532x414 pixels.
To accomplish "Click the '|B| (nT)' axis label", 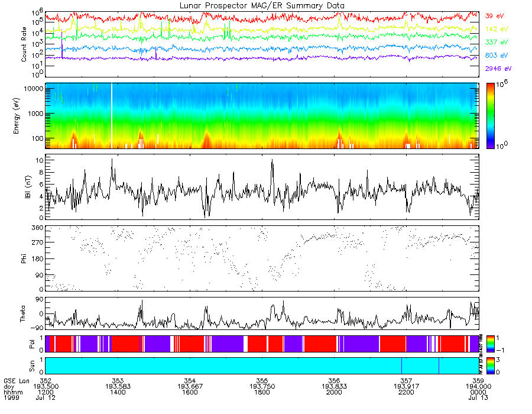I will (28, 187).
